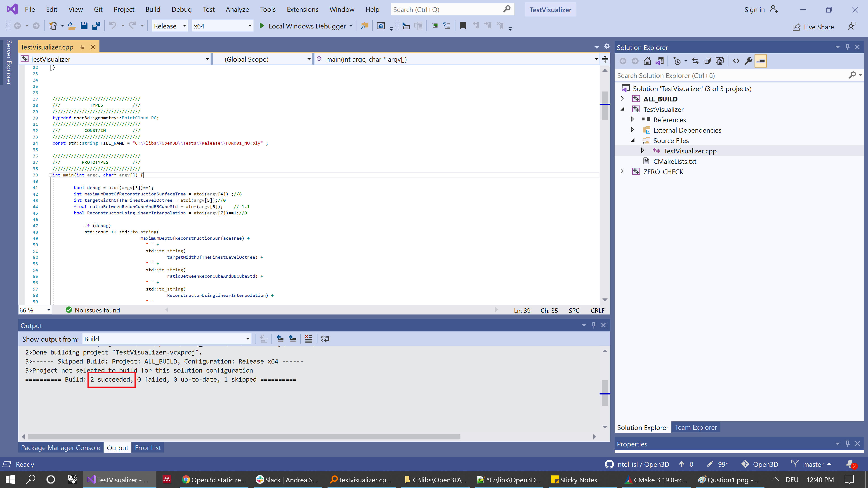The height and width of the screenshot is (488, 868).
Task: Clear All messages in the Output window
Action: tap(309, 338)
